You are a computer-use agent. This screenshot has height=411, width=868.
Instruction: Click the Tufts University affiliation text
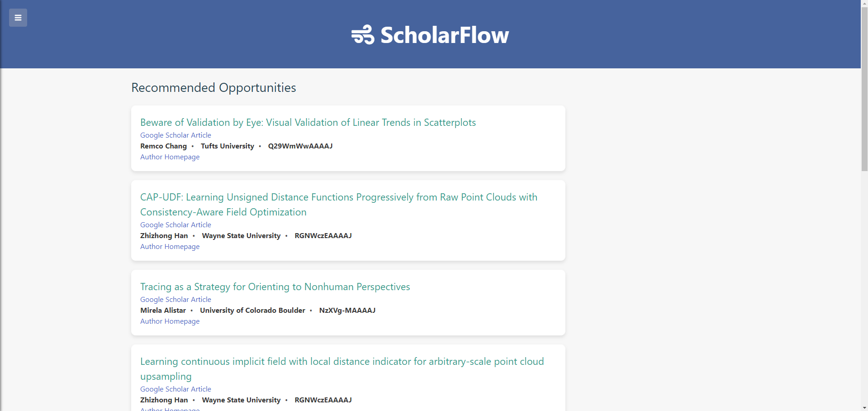227,146
